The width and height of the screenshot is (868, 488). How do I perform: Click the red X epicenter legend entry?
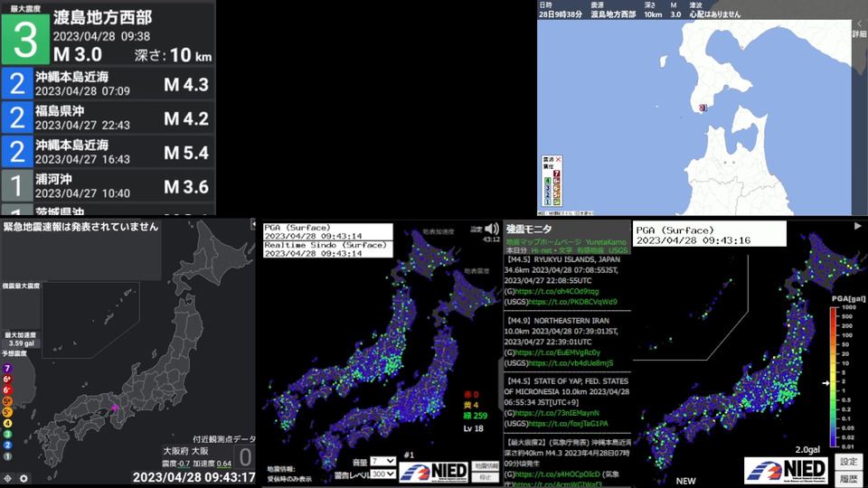558,159
